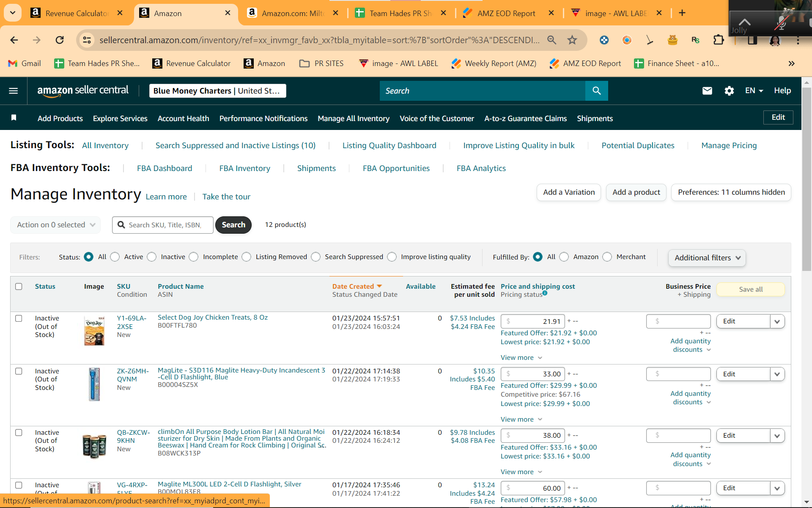Check the Dog Joy Chicken Treats row checkbox
Image resolution: width=812 pixels, height=508 pixels.
pyautogui.click(x=19, y=318)
